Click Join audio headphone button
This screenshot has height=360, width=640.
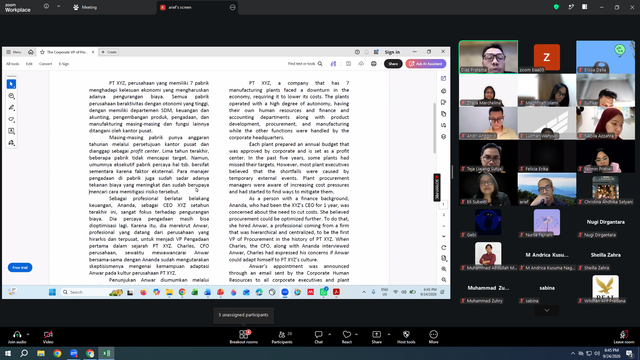(17, 337)
